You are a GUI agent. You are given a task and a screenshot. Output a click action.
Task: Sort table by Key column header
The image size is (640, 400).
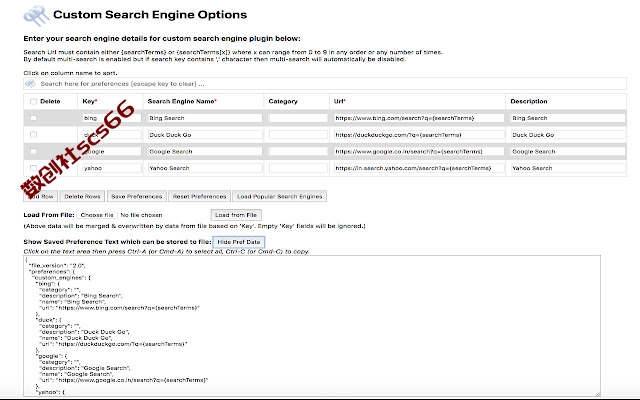[x=90, y=101]
